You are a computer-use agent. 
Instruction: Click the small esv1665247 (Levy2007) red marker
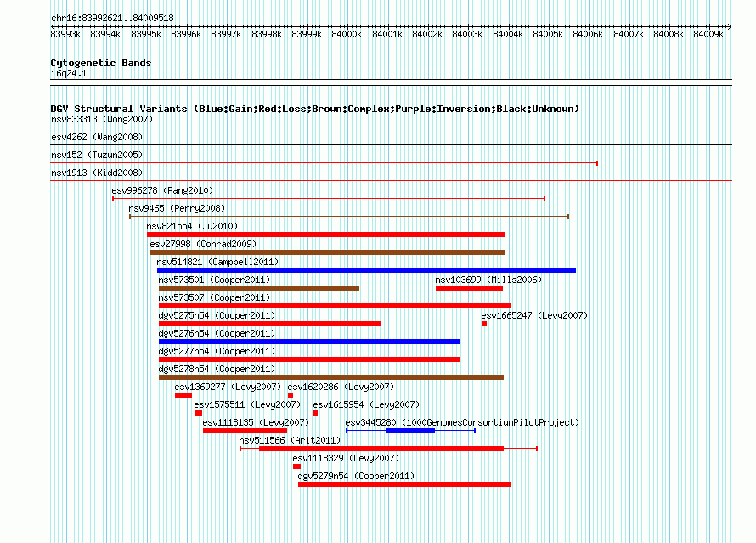[x=484, y=324]
